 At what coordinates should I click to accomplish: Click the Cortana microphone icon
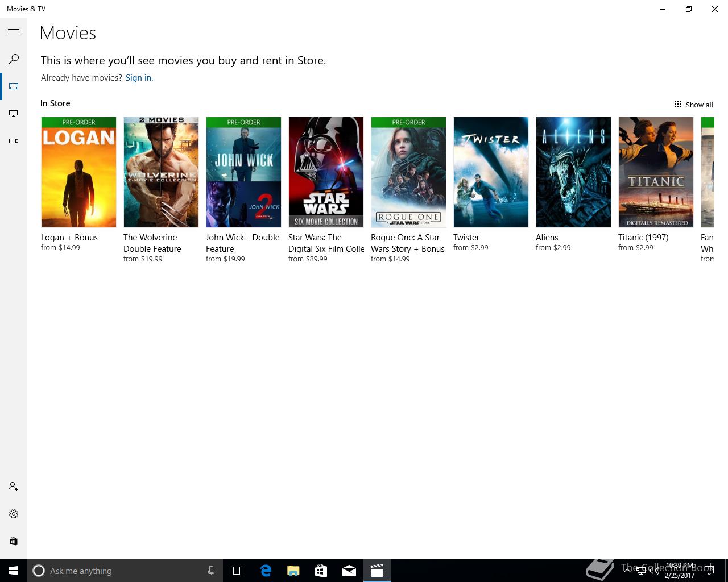click(x=211, y=571)
